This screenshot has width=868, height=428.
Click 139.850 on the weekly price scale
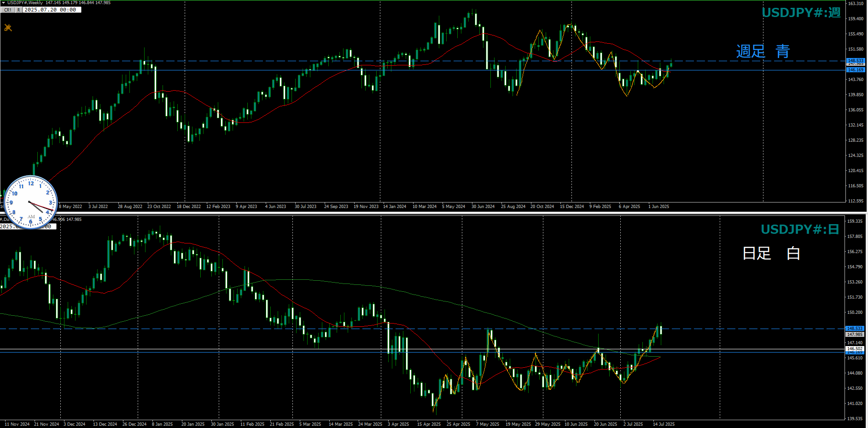pyautogui.click(x=856, y=95)
